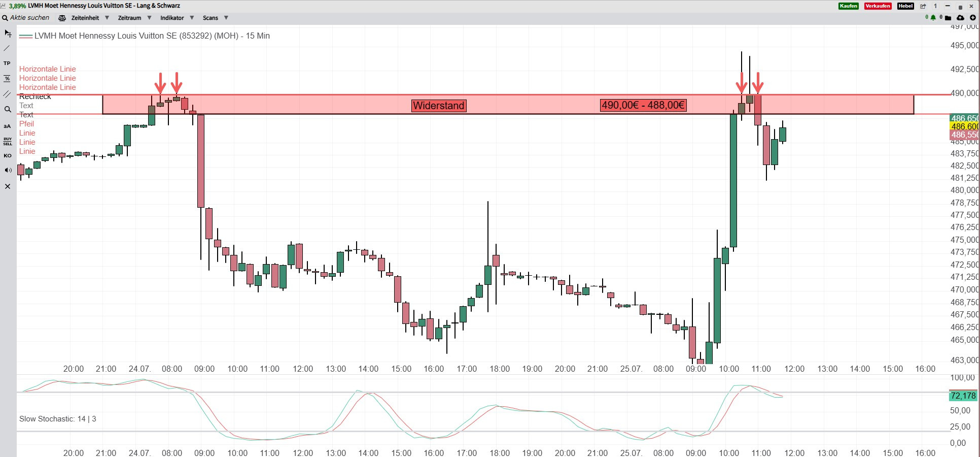Screen dimensions: 980x457
Task: Click the LVMH chart title legend
Action: [145, 36]
